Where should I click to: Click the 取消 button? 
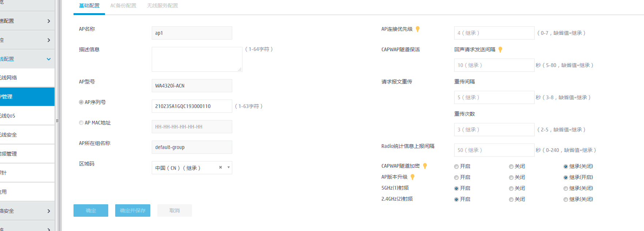tap(174, 210)
